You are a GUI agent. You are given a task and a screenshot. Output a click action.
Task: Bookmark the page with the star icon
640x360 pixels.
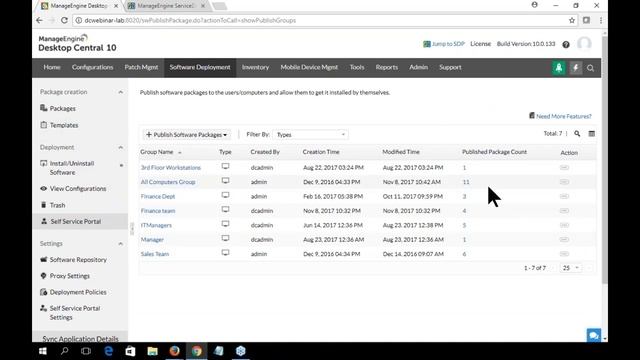[572, 20]
